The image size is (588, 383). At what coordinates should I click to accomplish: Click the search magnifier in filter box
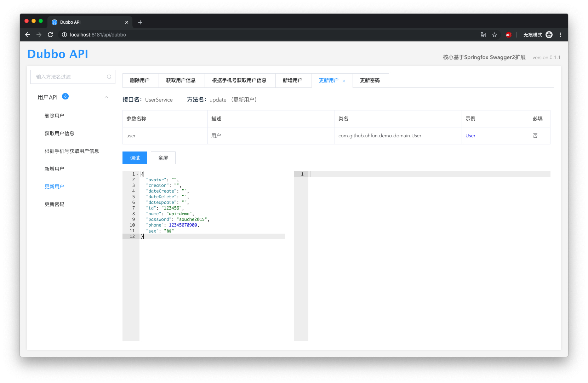click(x=109, y=77)
